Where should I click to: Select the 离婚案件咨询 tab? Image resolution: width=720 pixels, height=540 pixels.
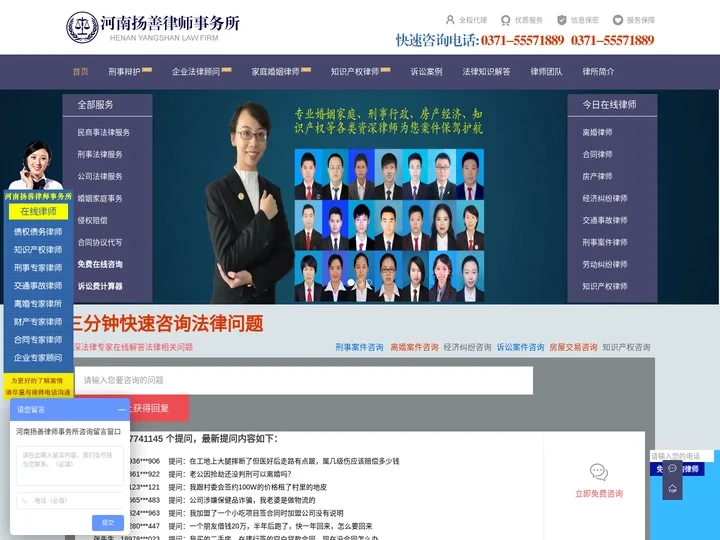coord(414,347)
